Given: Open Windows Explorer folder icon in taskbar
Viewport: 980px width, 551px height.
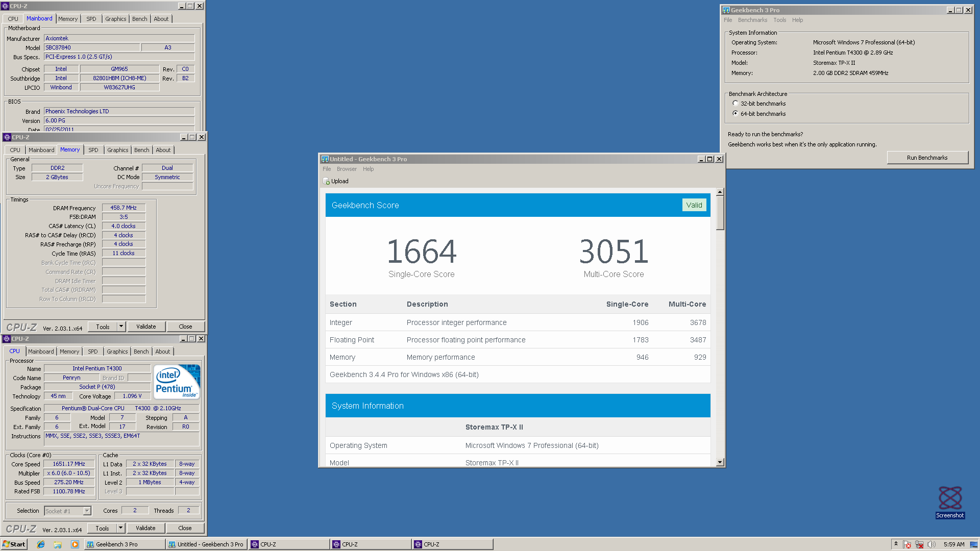Looking at the screenshot, I should pos(58,544).
